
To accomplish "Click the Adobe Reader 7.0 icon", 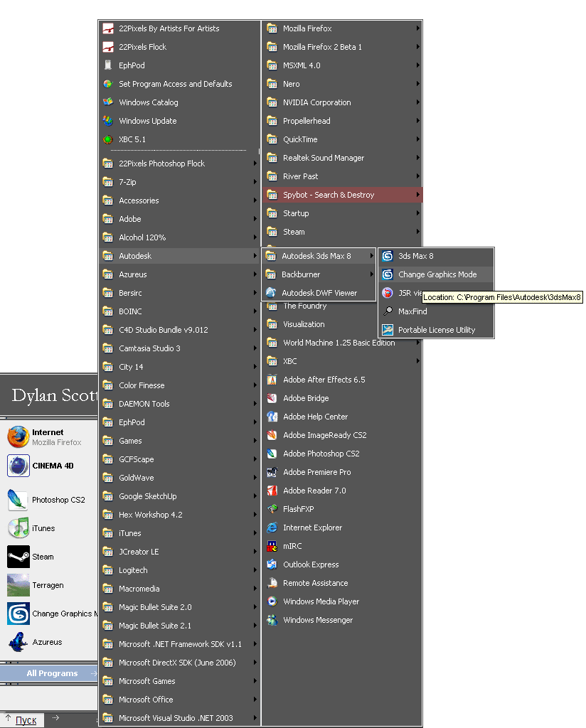I will pos(272,491).
